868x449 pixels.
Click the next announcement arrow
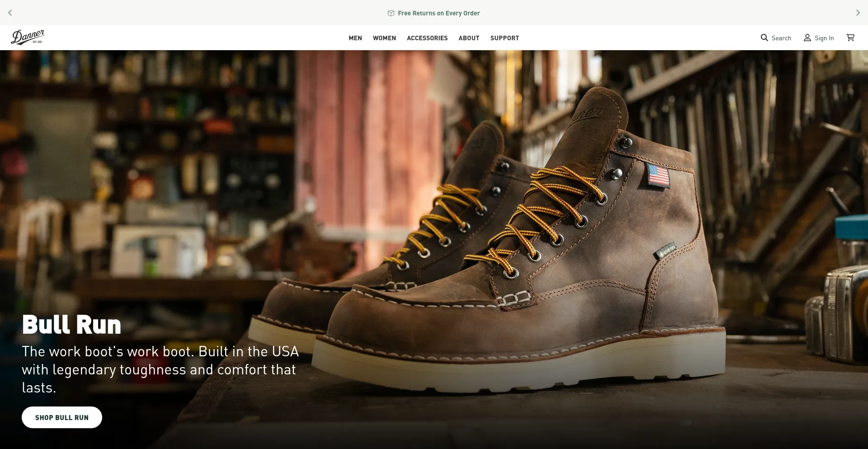point(858,13)
